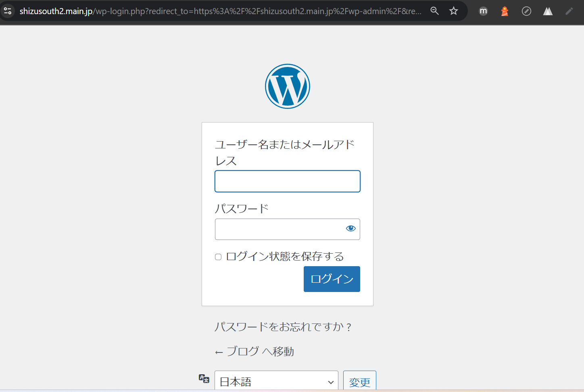Image resolution: width=584 pixels, height=392 pixels.
Task: Open the site information icon in address bar
Action: [x=8, y=11]
